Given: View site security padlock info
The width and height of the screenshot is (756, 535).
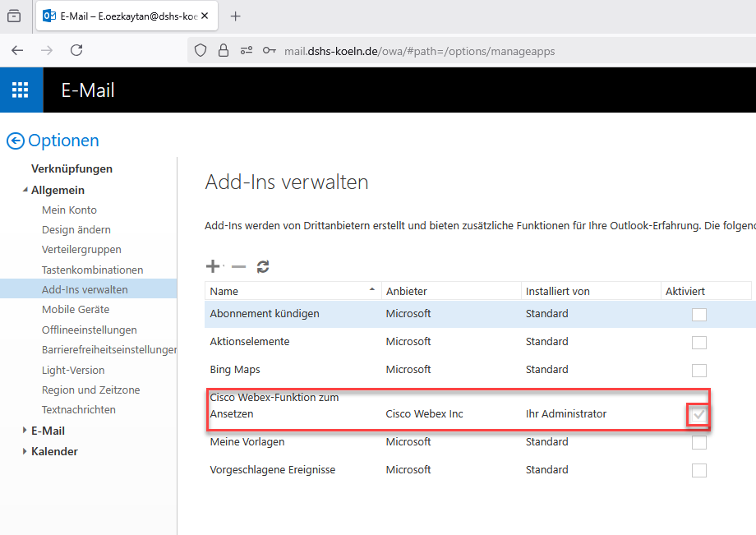Looking at the screenshot, I should point(224,51).
